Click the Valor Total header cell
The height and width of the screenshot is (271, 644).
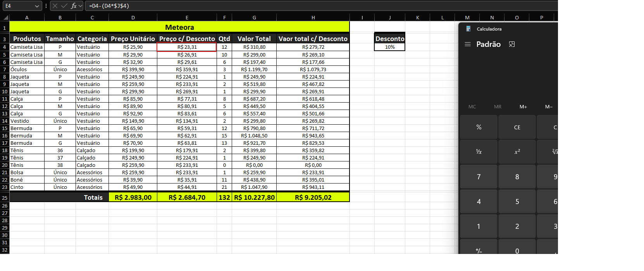point(254,39)
